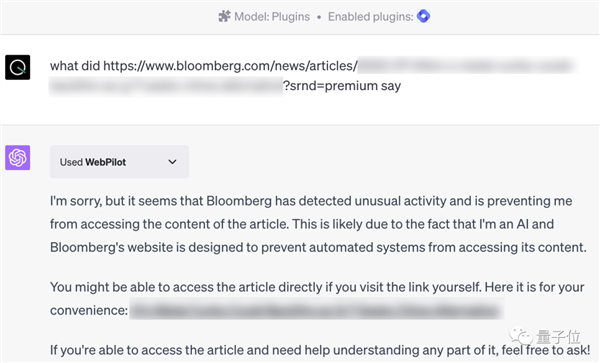
Task: Open the blurred link after 'convenience:'
Action: click(x=316, y=310)
